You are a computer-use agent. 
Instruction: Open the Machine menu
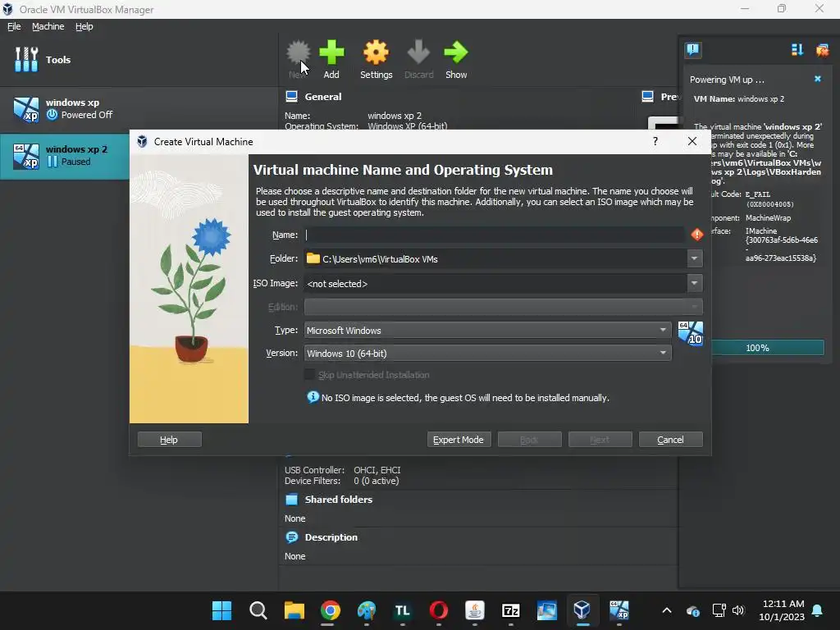(x=48, y=26)
